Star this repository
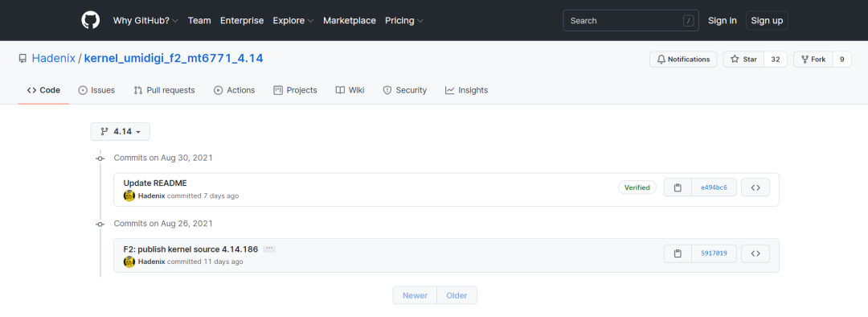Viewport: 868px width, 317px height. tap(743, 60)
